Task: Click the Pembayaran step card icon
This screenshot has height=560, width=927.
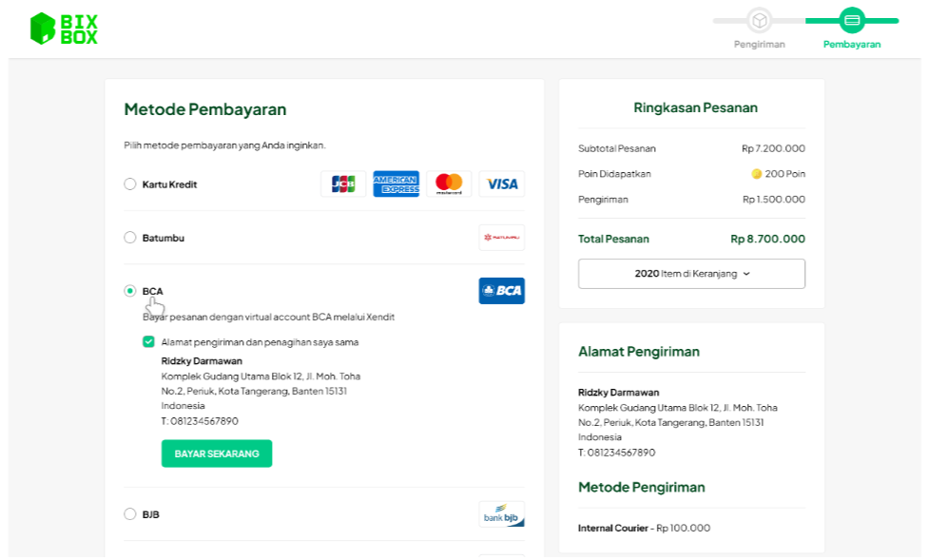Action: tap(852, 20)
